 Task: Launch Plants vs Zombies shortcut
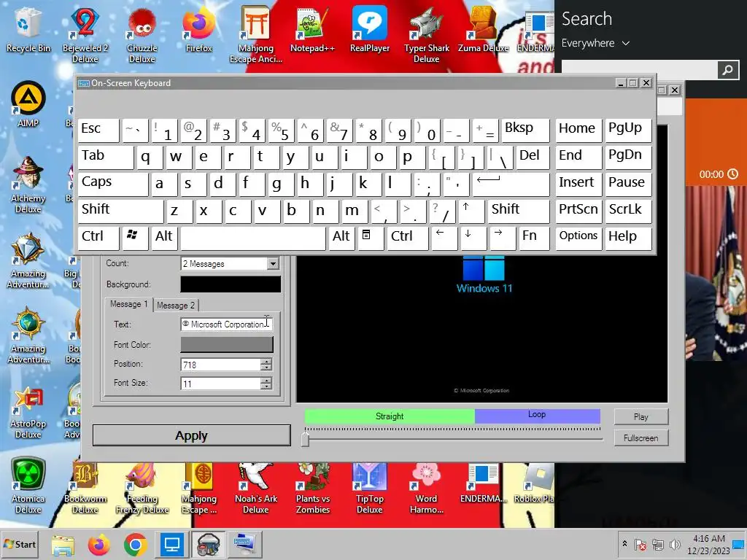point(312,488)
